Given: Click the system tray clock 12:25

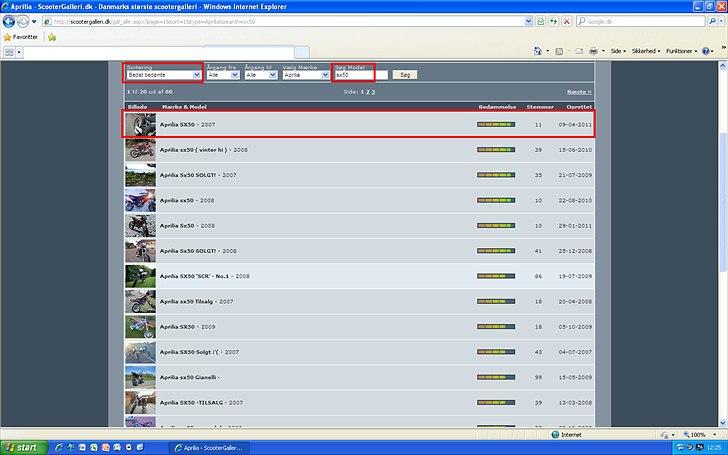Looking at the screenshot, I should point(714,448).
